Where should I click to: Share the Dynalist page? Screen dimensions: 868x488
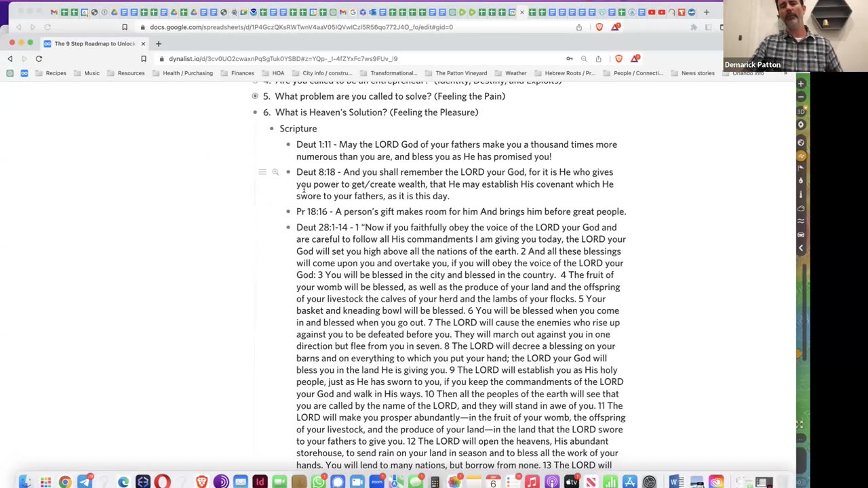598,59
